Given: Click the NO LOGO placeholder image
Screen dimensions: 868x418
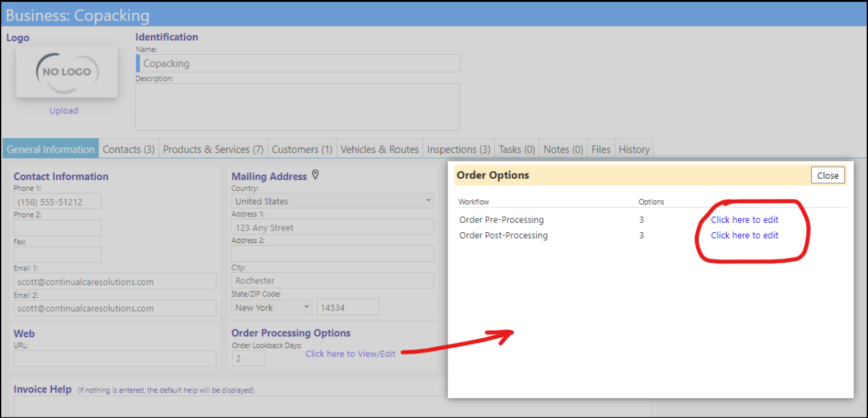Looking at the screenshot, I should click(67, 72).
